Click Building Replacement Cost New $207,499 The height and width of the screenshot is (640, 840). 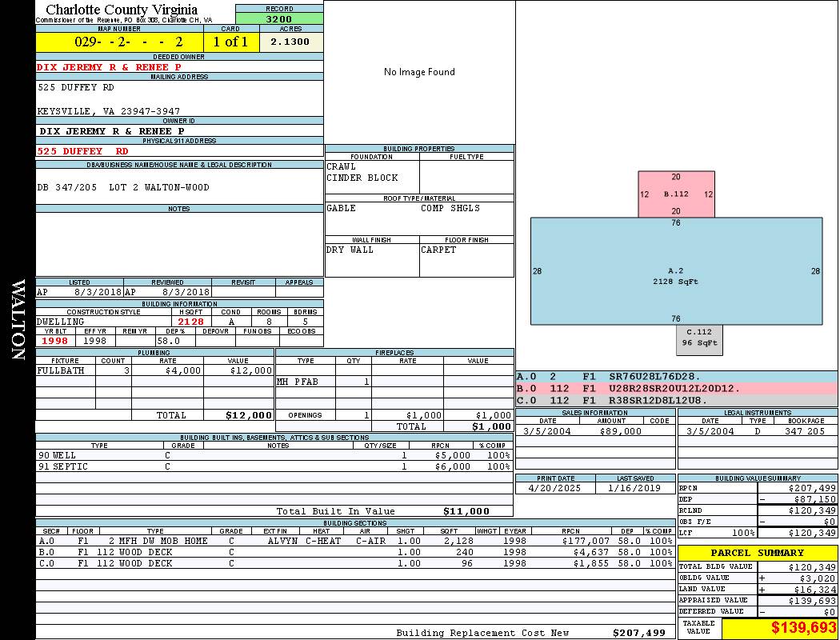pos(639,633)
